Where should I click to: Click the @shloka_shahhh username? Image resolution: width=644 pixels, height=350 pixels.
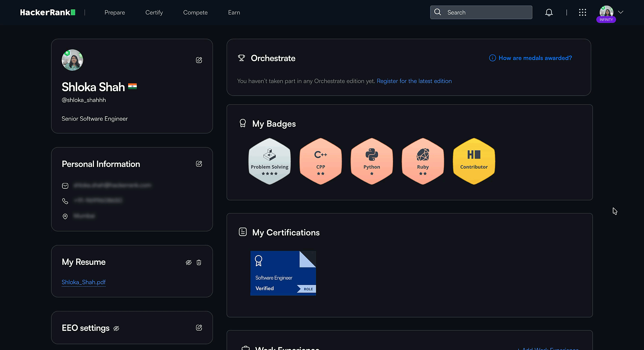[x=84, y=100]
